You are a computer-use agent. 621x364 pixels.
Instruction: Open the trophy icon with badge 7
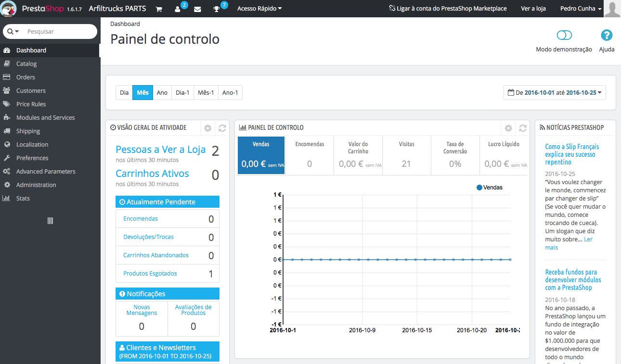[217, 9]
